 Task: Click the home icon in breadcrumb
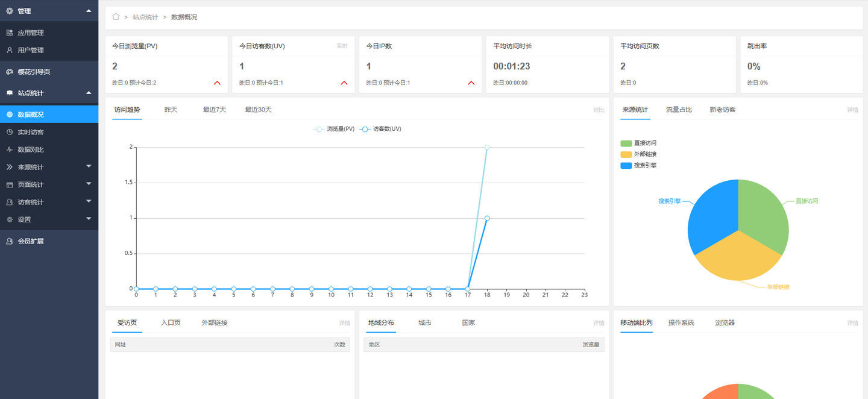(116, 17)
